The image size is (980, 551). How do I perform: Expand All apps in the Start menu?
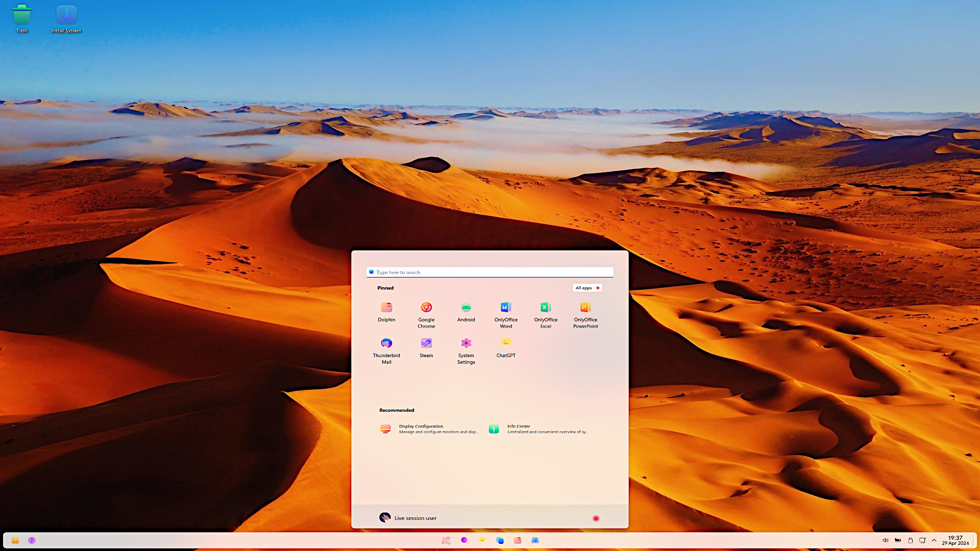point(586,288)
